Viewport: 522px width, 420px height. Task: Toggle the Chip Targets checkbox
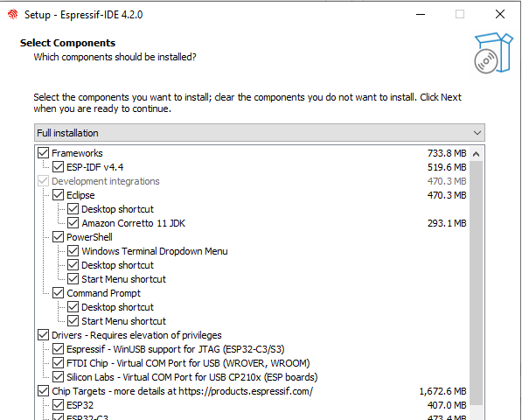click(43, 391)
